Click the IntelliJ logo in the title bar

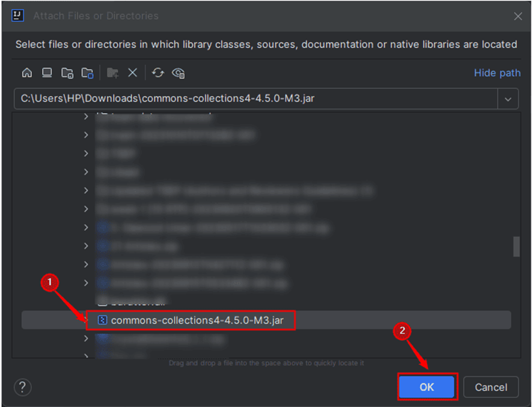point(17,15)
